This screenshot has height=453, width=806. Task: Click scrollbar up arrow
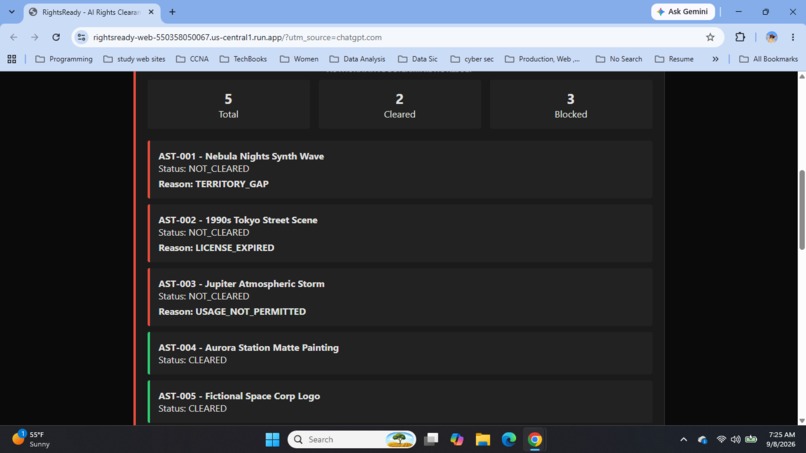click(x=801, y=76)
